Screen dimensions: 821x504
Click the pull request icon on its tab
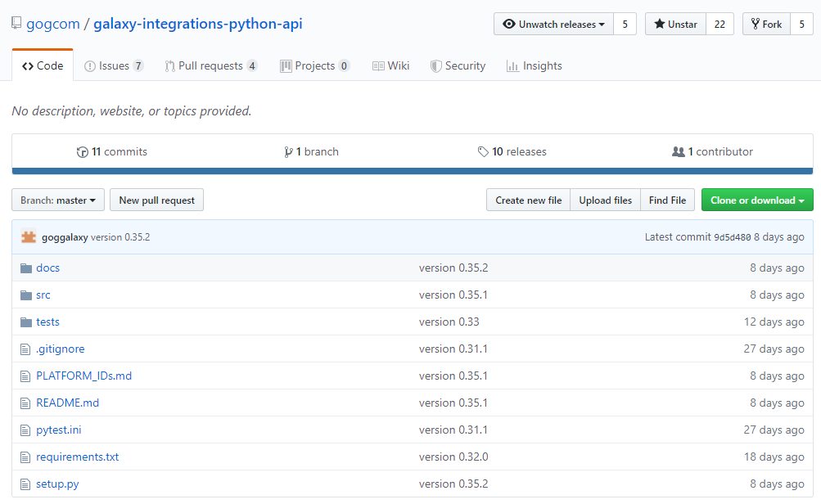(169, 66)
